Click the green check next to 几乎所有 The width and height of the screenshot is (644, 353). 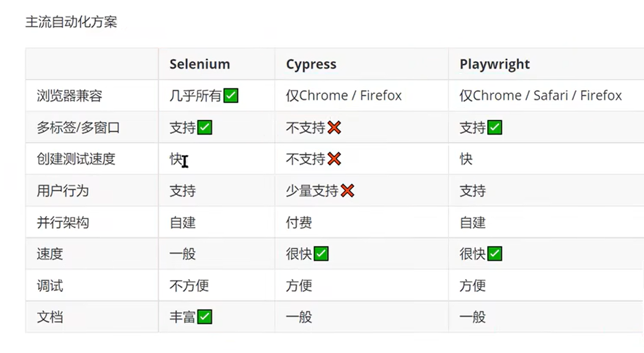coord(231,96)
